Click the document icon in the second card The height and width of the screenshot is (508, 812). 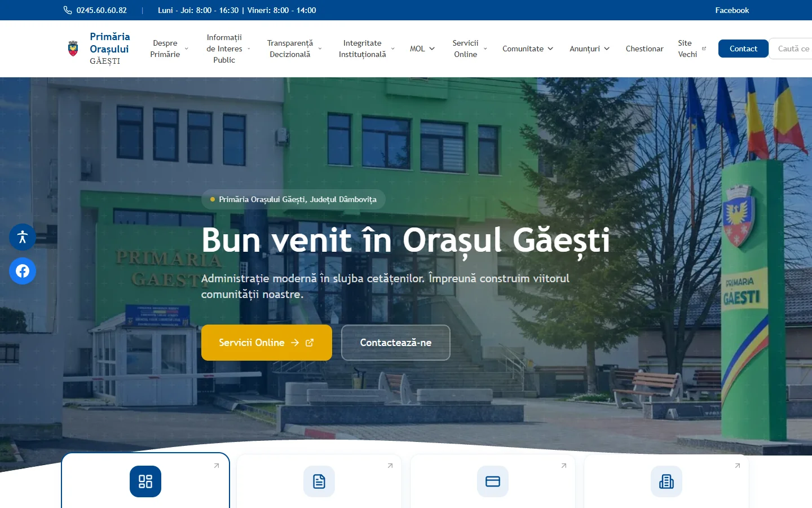[x=319, y=481]
